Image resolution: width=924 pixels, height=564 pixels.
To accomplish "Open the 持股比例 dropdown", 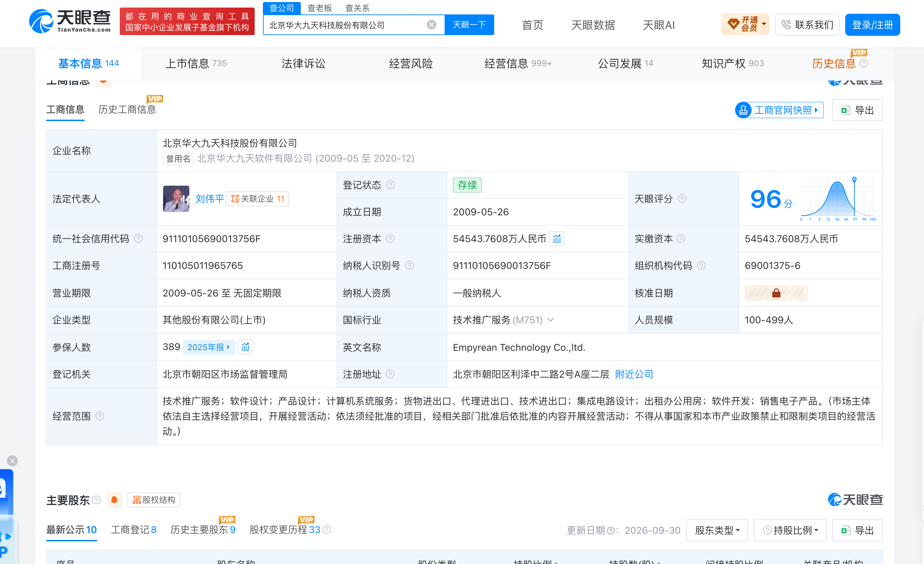I will tap(790, 530).
